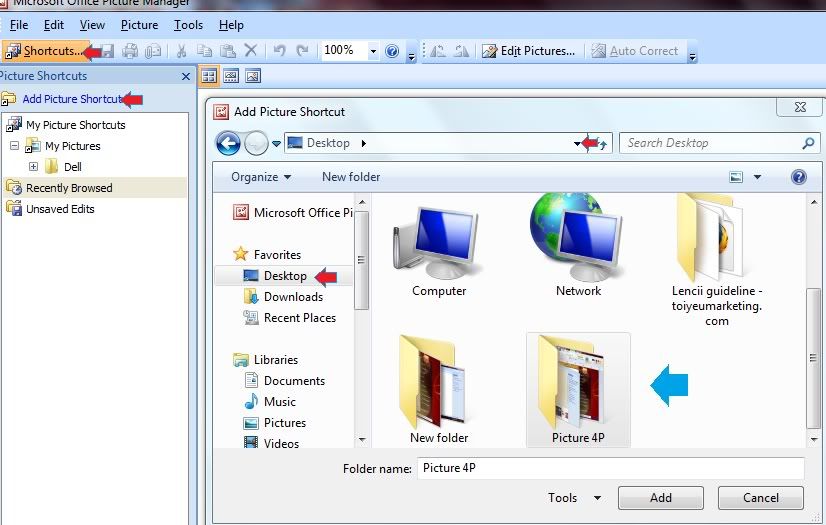The height and width of the screenshot is (525, 826).
Task: Select Unsaved Edits item
Action: coord(60,209)
